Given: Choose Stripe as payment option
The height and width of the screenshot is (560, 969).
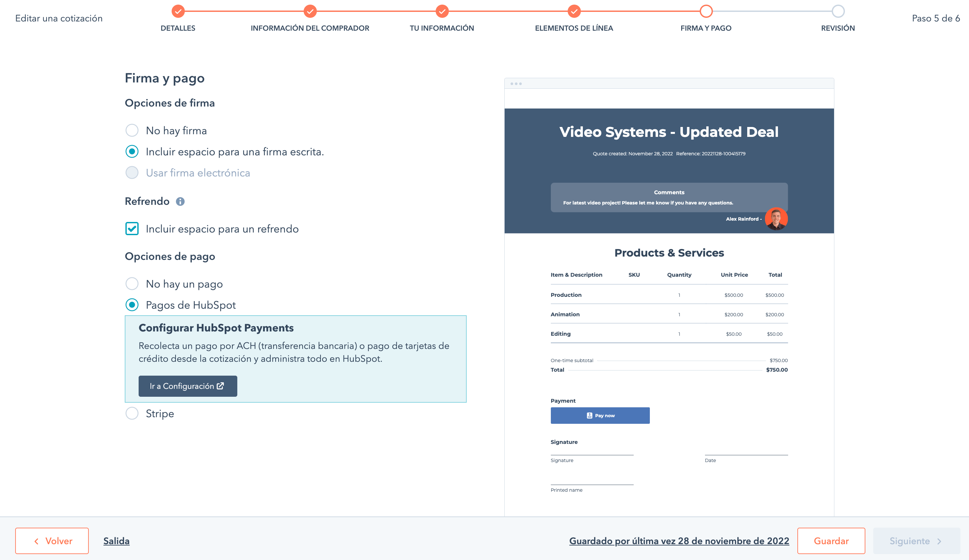Looking at the screenshot, I should (132, 414).
